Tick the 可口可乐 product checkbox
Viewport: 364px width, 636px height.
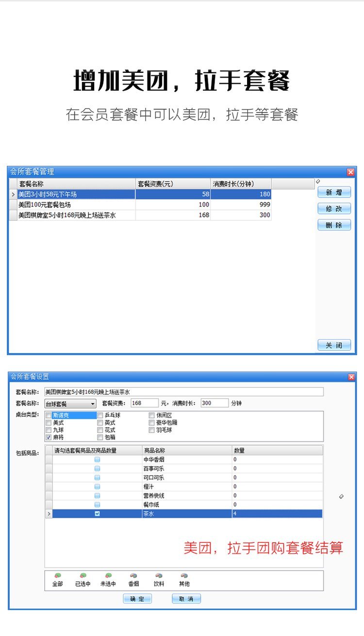(97, 478)
